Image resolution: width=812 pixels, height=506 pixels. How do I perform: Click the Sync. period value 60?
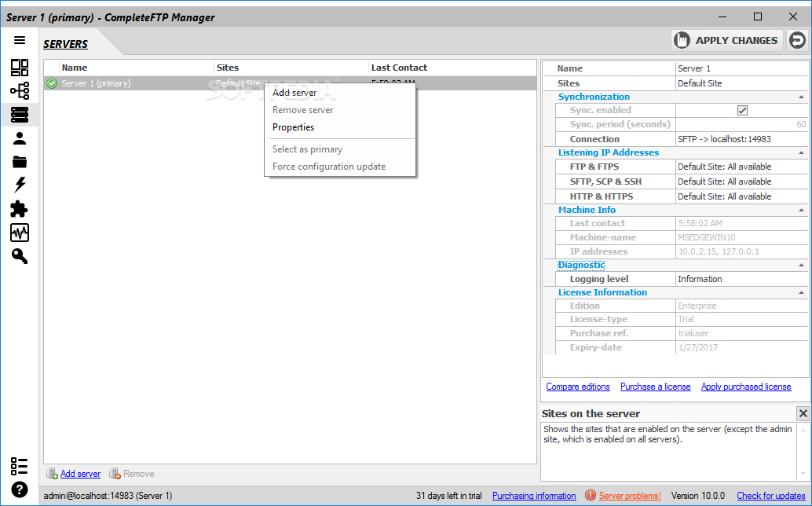[741, 124]
